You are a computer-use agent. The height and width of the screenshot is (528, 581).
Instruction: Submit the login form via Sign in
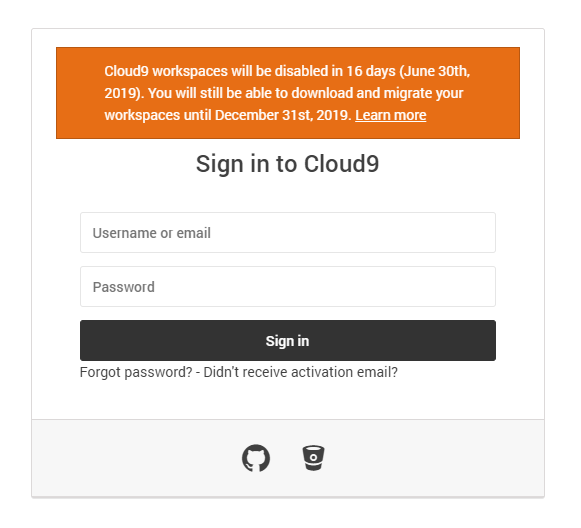288,341
